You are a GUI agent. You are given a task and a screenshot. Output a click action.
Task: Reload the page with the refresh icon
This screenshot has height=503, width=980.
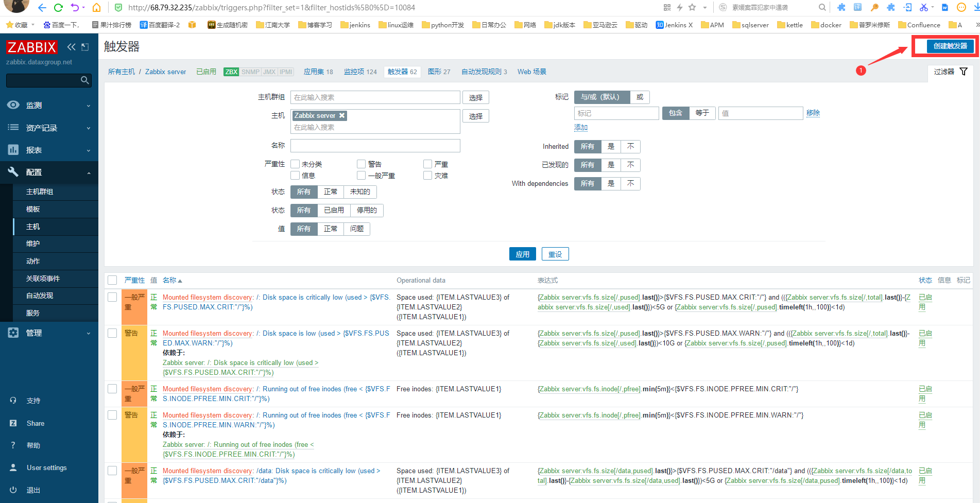coord(58,8)
